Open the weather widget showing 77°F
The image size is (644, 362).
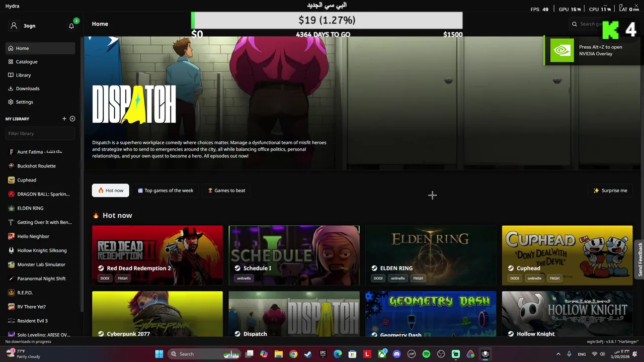pyautogui.click(x=23, y=354)
